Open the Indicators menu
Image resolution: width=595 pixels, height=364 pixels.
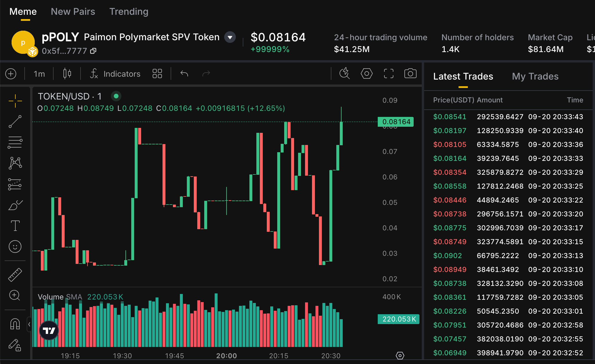pos(115,74)
